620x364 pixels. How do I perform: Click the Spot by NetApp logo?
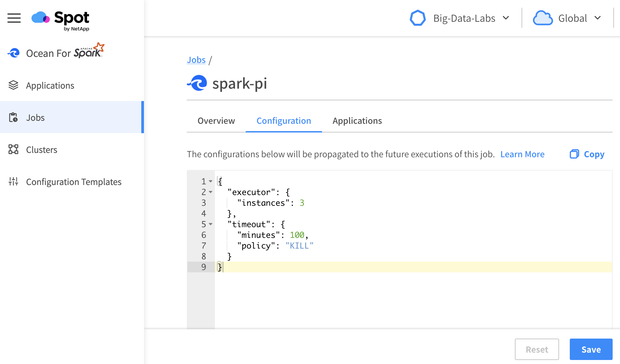(x=61, y=20)
